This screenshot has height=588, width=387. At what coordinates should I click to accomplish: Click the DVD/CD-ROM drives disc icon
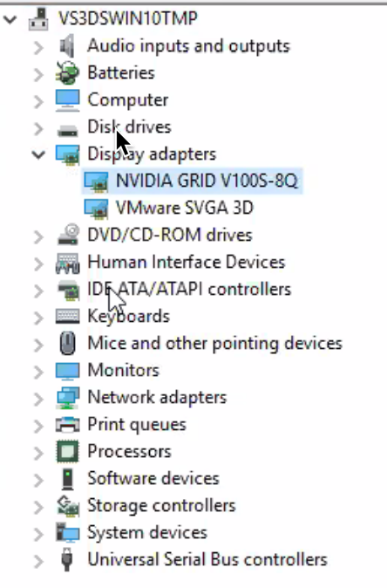(x=68, y=235)
